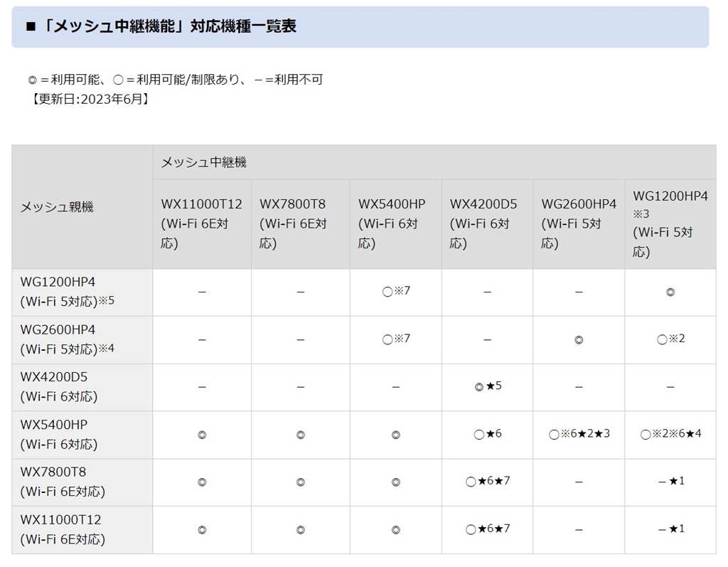The height and width of the screenshot is (567, 728).
Task: Click the ○★6 cell in WX5400HP row
Action: (x=488, y=434)
